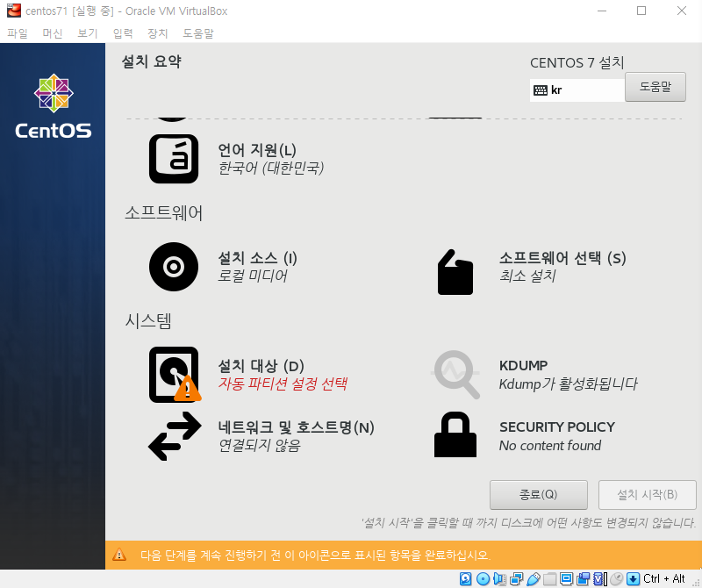Click VirtualBox display status icon
Screen dimensions: 702x588
click(566, 578)
